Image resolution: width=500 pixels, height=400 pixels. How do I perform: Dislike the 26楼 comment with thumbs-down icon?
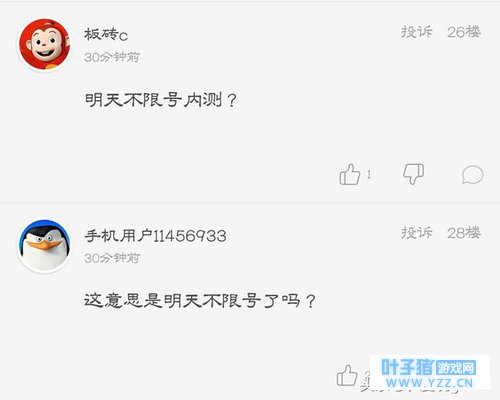click(413, 174)
